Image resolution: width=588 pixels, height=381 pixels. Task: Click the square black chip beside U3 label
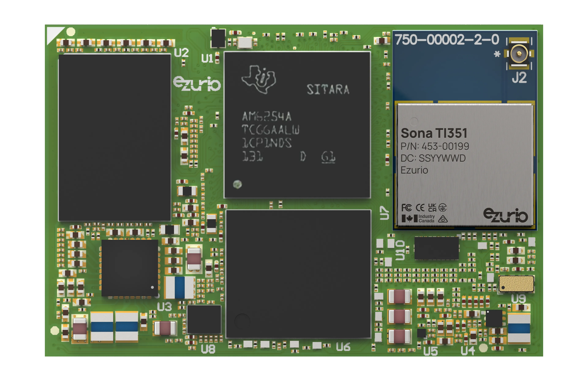130,268
